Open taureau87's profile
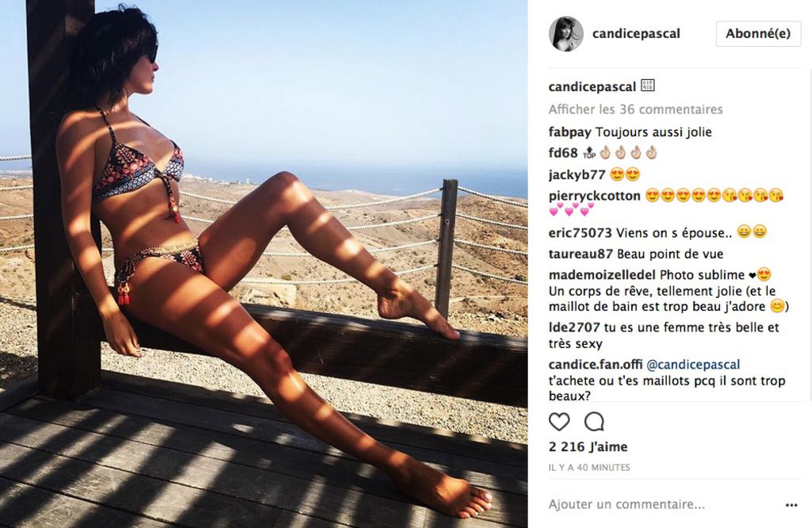This screenshot has width=812, height=528. pyautogui.click(x=580, y=254)
